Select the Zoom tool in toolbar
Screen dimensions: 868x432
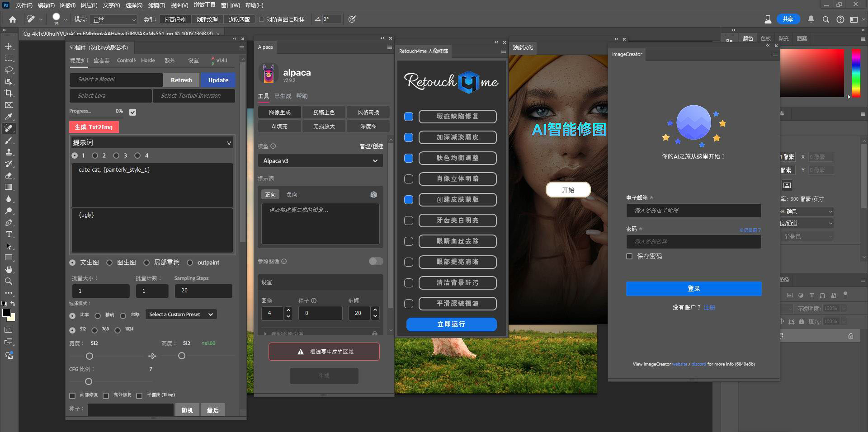pyautogui.click(x=9, y=281)
